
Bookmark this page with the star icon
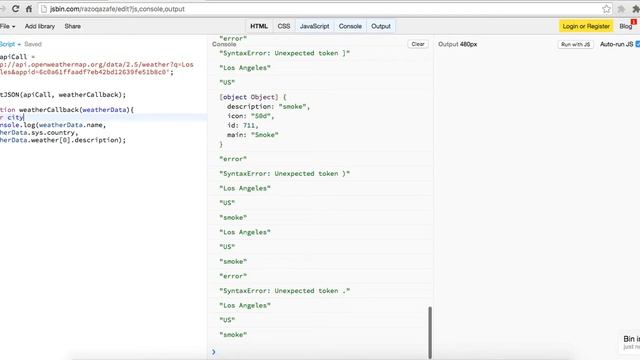pos(606,9)
